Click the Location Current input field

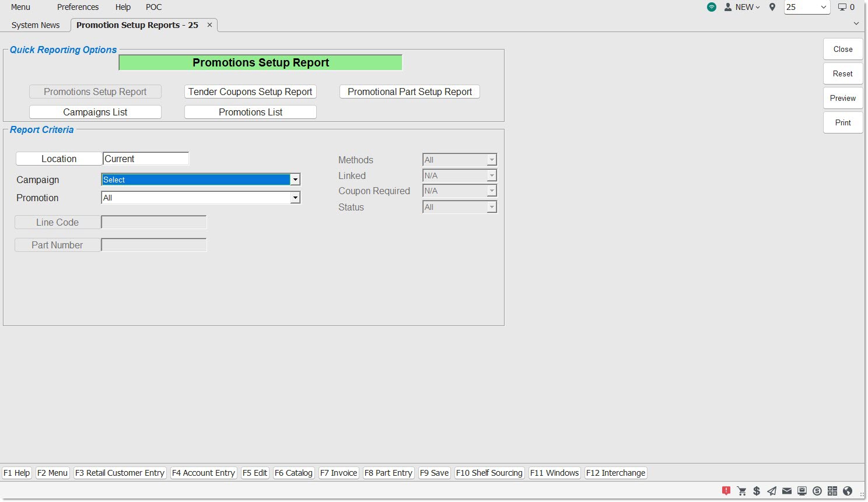pos(146,159)
